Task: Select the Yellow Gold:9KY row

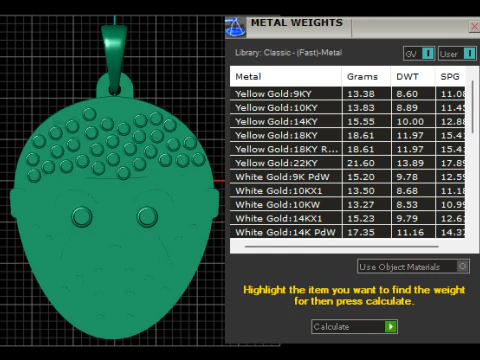Action: [348, 94]
